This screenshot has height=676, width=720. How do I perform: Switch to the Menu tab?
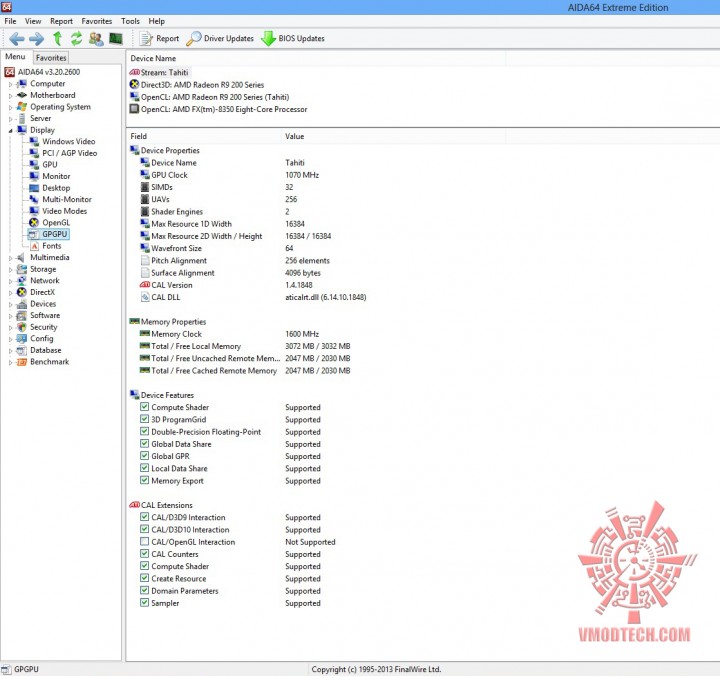click(15, 56)
